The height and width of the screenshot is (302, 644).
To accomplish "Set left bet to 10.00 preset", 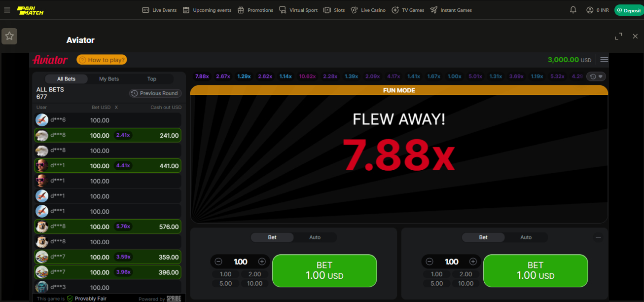I will [255, 283].
